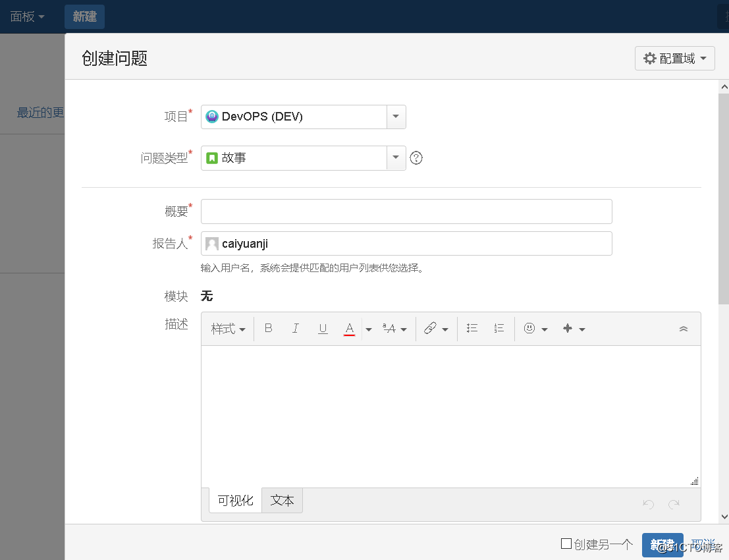
Task: Click the 创建问题 dialog title
Action: point(115,58)
